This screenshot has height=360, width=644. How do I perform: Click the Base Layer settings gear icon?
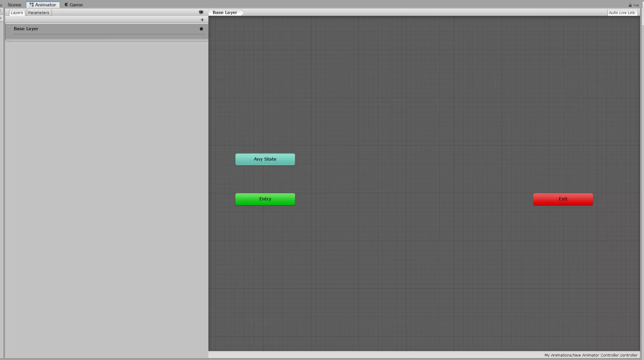(201, 28)
